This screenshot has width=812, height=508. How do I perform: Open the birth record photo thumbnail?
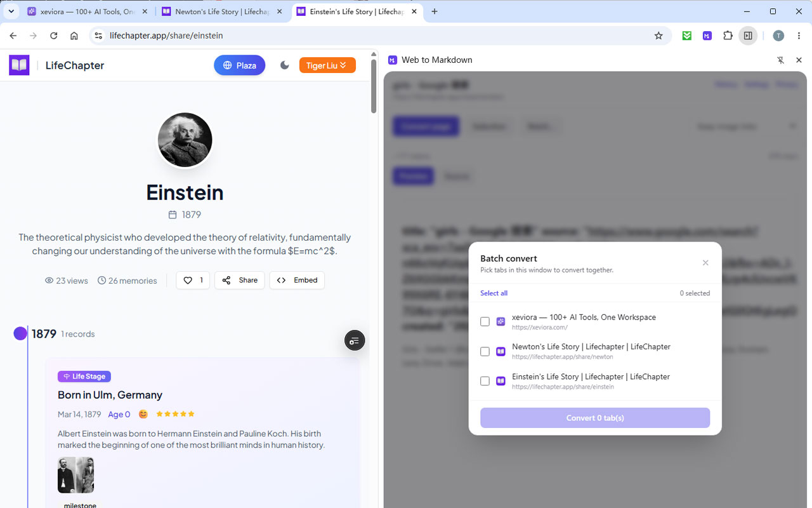75,475
